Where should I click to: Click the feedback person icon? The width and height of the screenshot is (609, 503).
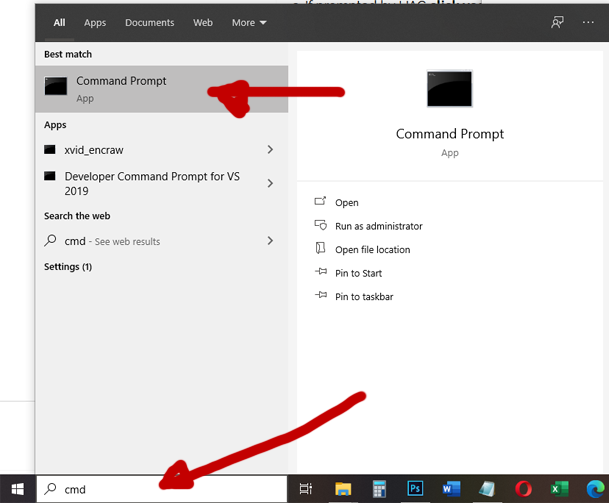click(x=557, y=22)
